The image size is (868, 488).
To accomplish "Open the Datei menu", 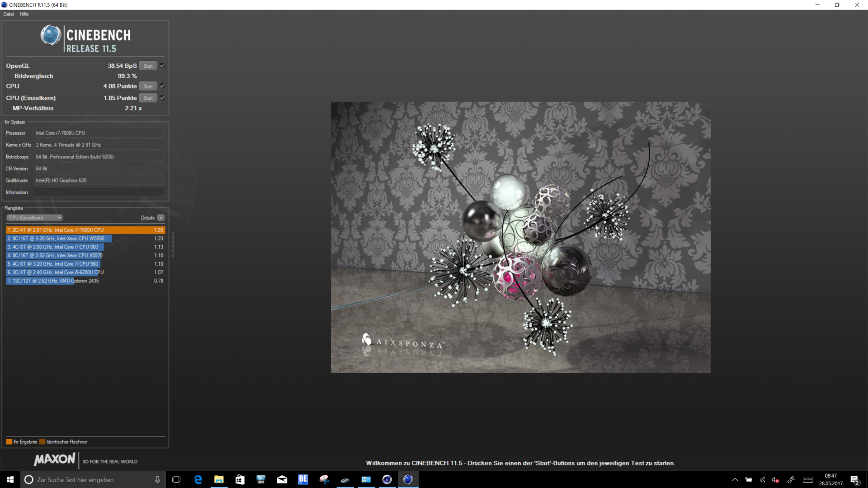I will coord(9,14).
